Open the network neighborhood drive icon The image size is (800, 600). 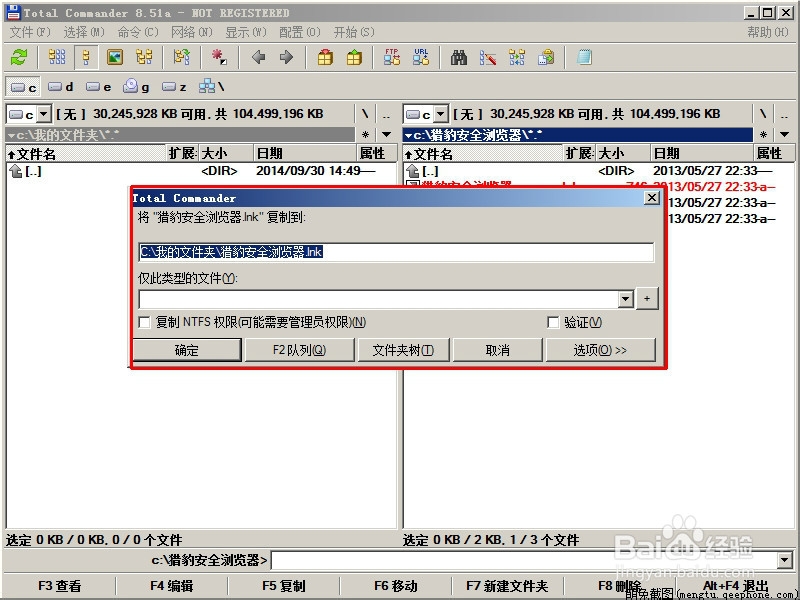211,87
